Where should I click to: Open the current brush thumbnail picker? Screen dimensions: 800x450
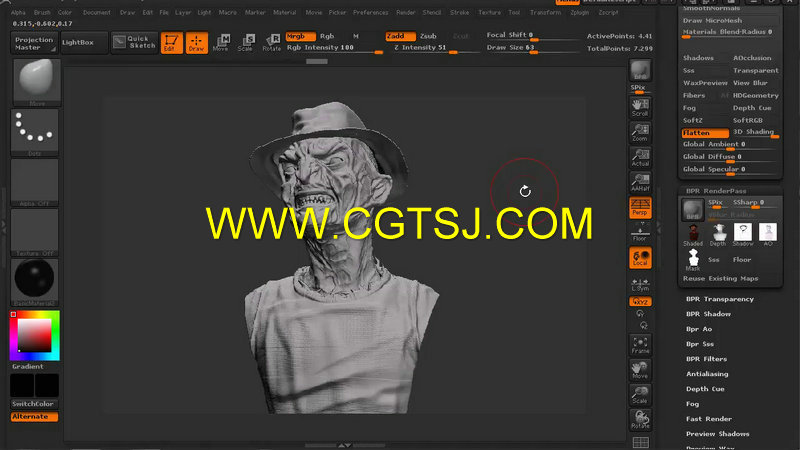tap(36, 82)
